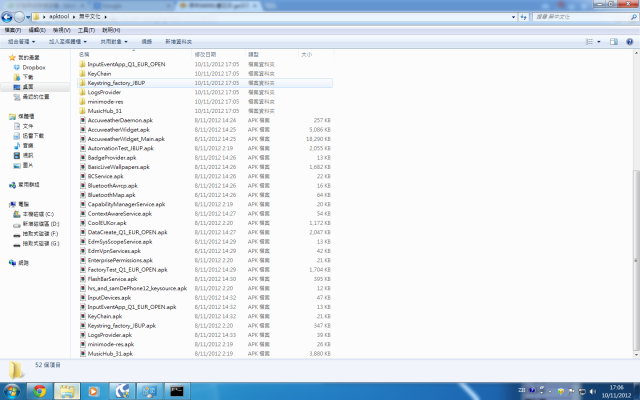Viewport: 640px width, 400px height.
Task: Toggle the preview pane icon
Action: click(613, 42)
